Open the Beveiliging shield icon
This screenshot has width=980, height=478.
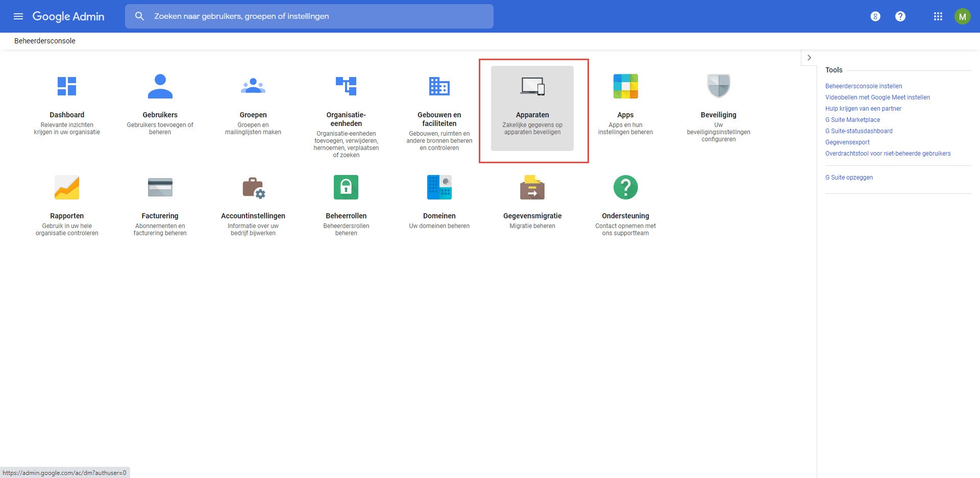719,86
